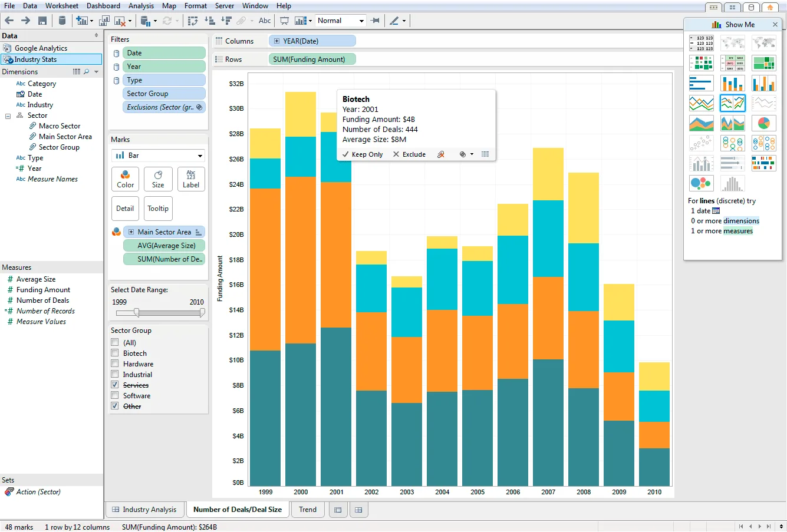The image size is (787, 532).
Task: Switch to the Trend sheet tab
Action: point(308,510)
